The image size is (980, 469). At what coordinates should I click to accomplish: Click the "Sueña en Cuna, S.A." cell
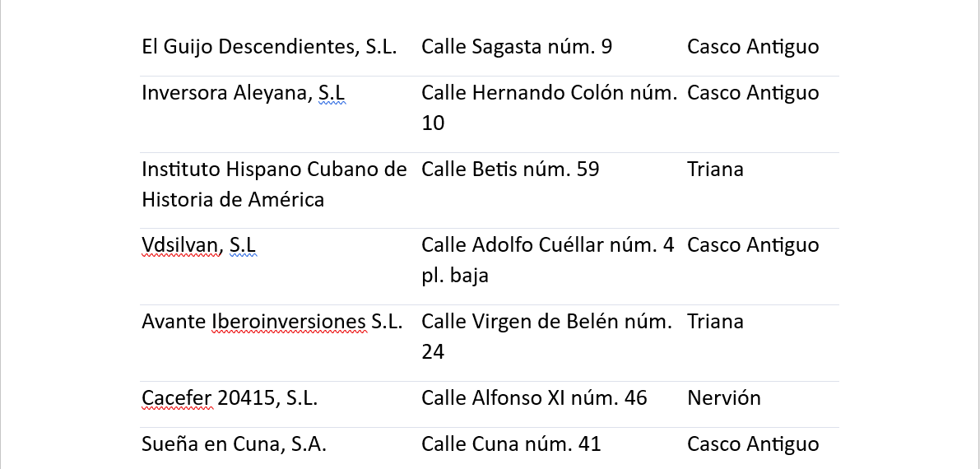point(235,444)
